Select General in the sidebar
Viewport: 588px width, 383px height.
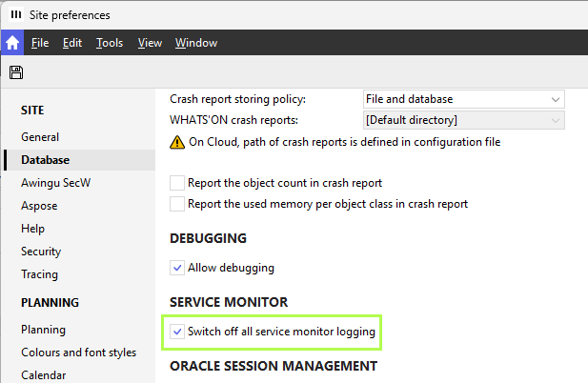(x=40, y=137)
